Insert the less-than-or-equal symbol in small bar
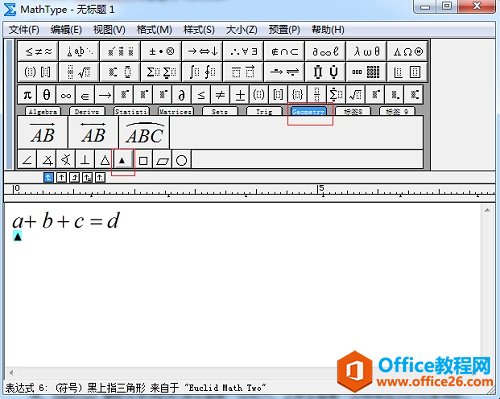Image resolution: width=500 pixels, height=399 pixels. (201, 95)
